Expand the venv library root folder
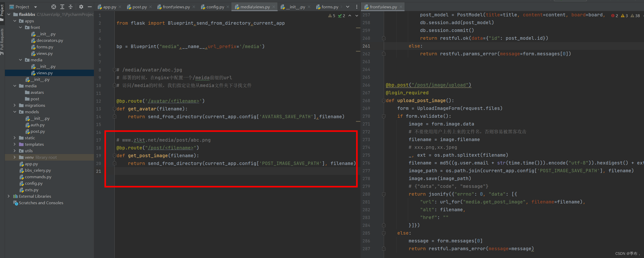The image size is (644, 258). pyautogui.click(x=15, y=157)
